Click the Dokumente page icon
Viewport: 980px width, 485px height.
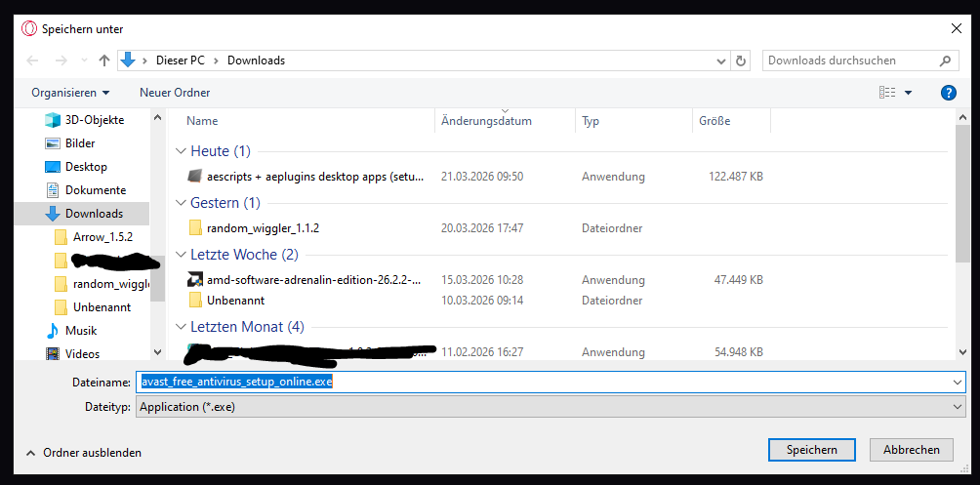click(x=53, y=190)
